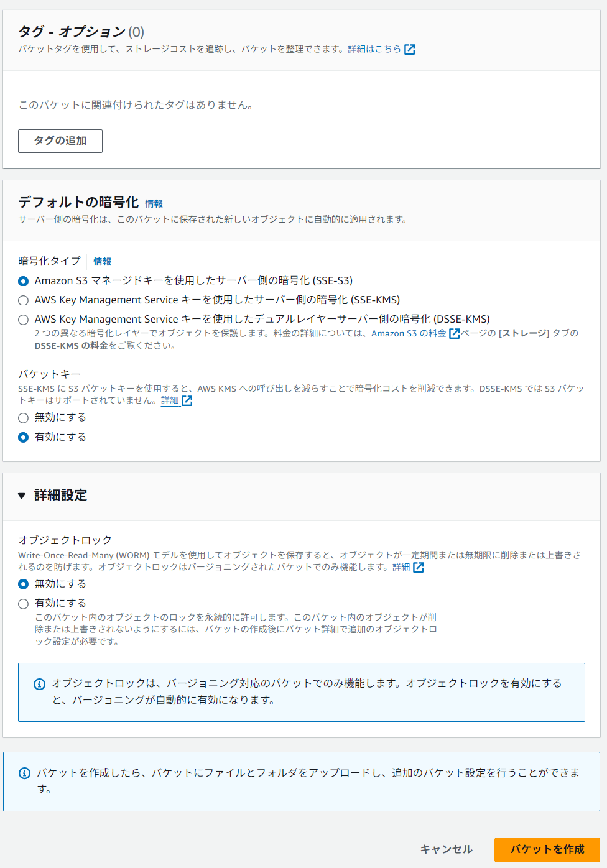Select DSSE-KMS dual-layer encryption radio button
The image size is (607, 868).
(x=24, y=320)
